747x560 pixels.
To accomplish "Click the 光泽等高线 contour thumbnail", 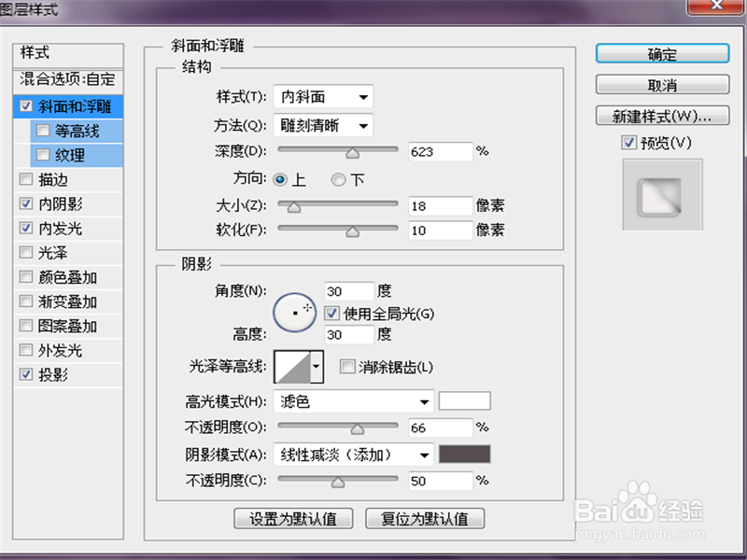I will [292, 367].
